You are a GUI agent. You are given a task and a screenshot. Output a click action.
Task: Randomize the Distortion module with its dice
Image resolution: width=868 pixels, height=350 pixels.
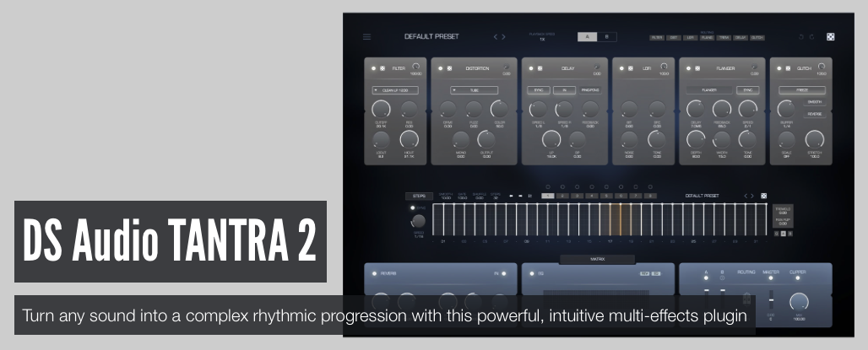pyautogui.click(x=450, y=68)
